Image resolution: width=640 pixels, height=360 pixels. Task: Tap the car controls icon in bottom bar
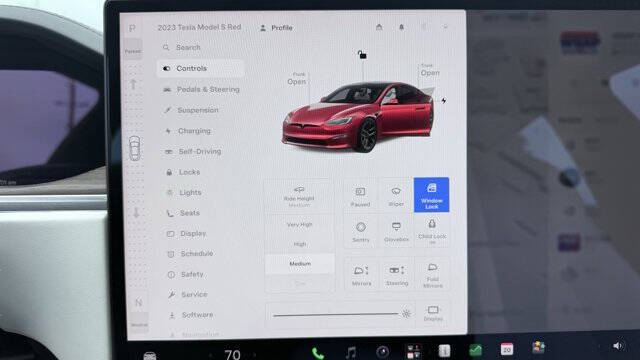click(149, 356)
